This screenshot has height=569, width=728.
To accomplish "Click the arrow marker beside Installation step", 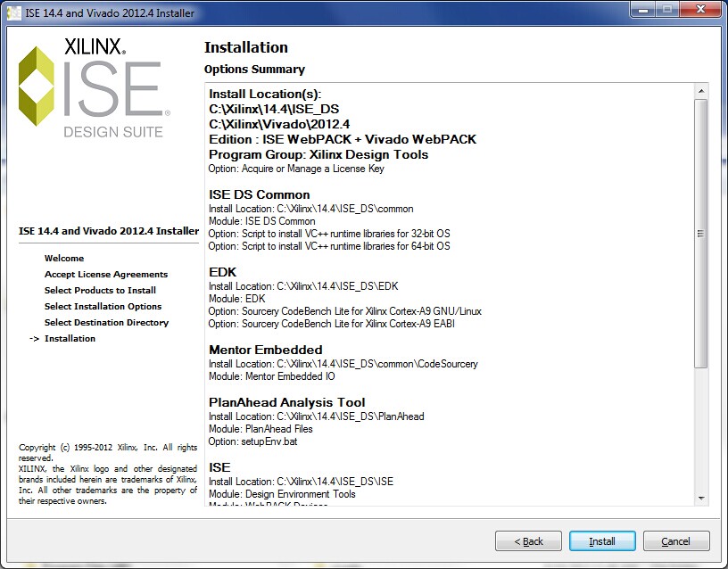I will [x=35, y=339].
